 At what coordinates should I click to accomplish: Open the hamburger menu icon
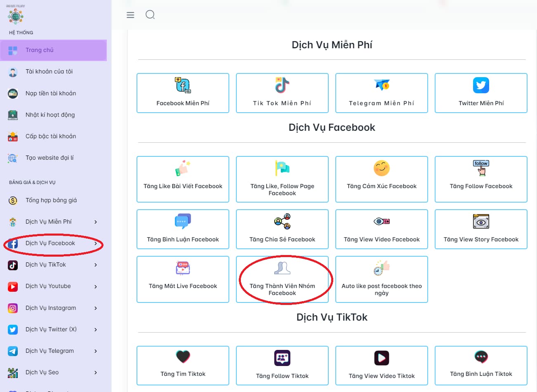coord(130,15)
